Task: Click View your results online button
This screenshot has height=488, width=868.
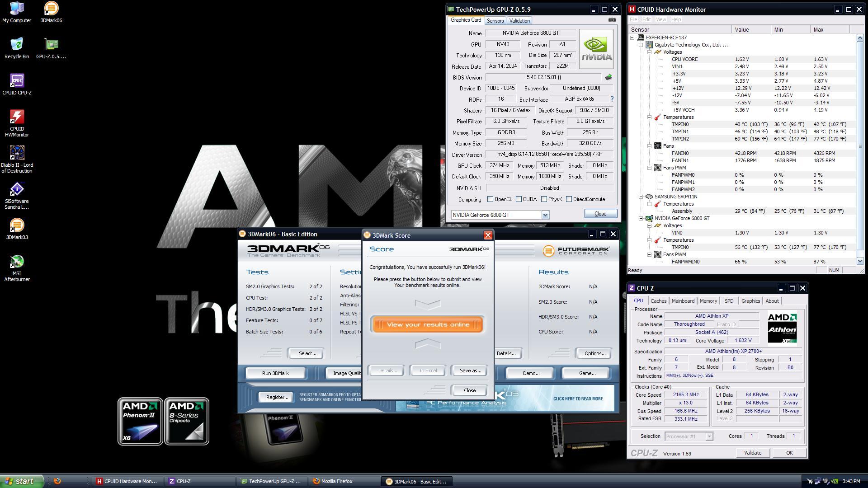Action: point(427,325)
